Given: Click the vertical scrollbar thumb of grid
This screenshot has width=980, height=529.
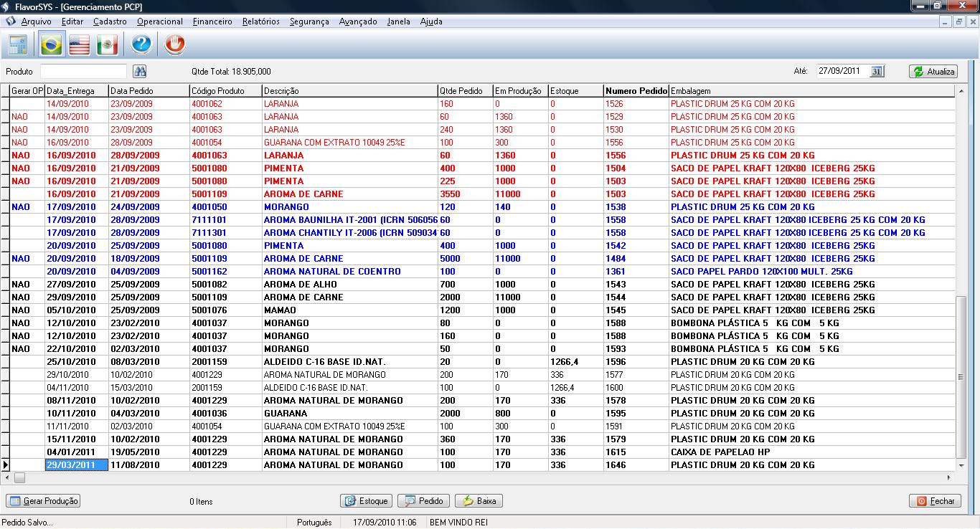Looking at the screenshot, I should tap(961, 376).
